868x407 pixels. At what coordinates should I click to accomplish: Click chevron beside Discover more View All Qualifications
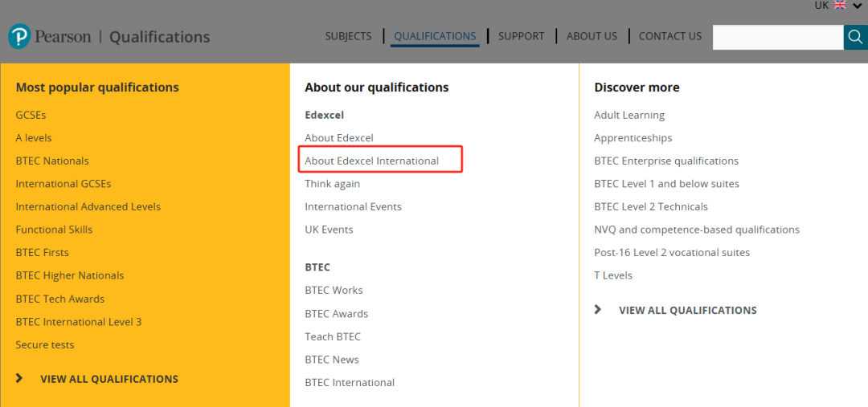(x=598, y=310)
